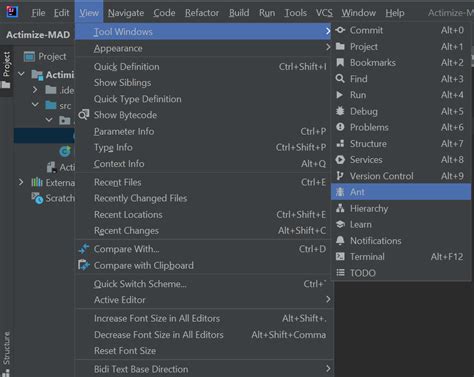Screen dimensions: 474x377
Task: Click the blue src folder icon
Action: click(x=51, y=106)
